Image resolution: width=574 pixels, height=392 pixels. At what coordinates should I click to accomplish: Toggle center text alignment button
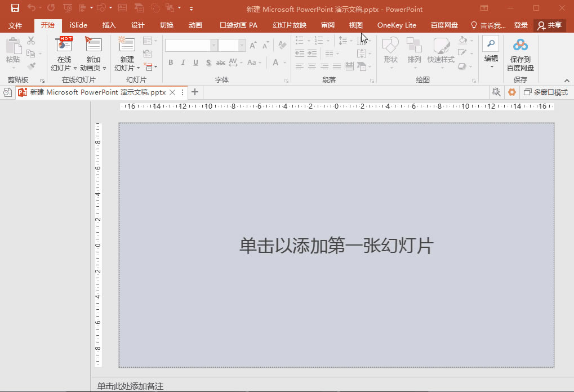click(312, 66)
